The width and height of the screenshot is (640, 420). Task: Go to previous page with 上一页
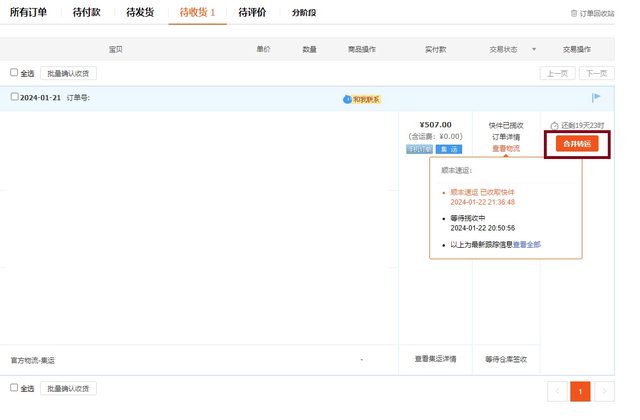[557, 73]
